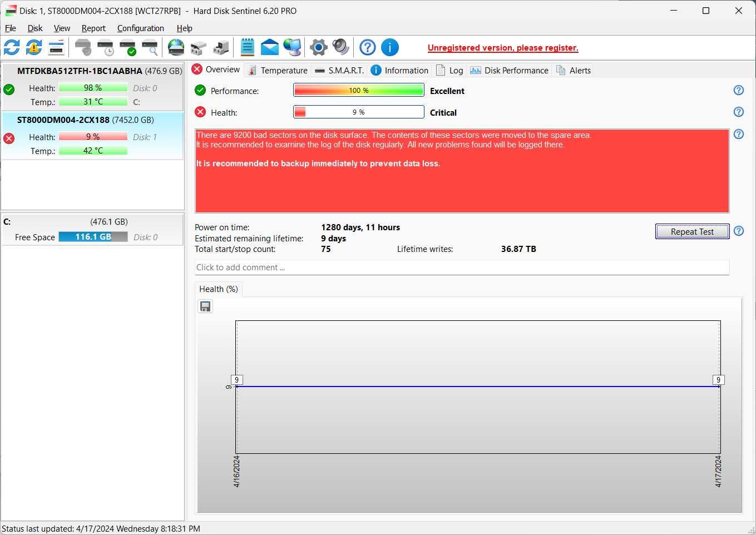This screenshot has width=756, height=535.
Task: Click the Critical health status label
Action: pyautogui.click(x=443, y=113)
